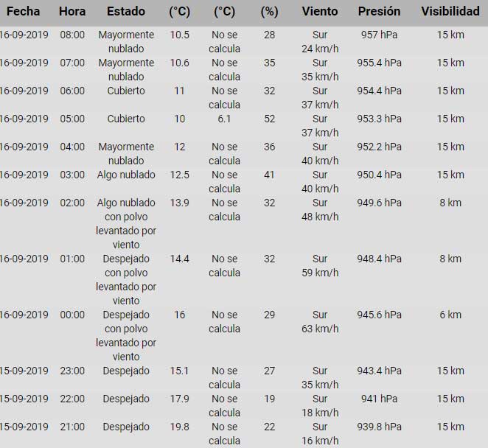The height and width of the screenshot is (448, 488).
Task: Click the Viento column header
Action: click(x=320, y=11)
